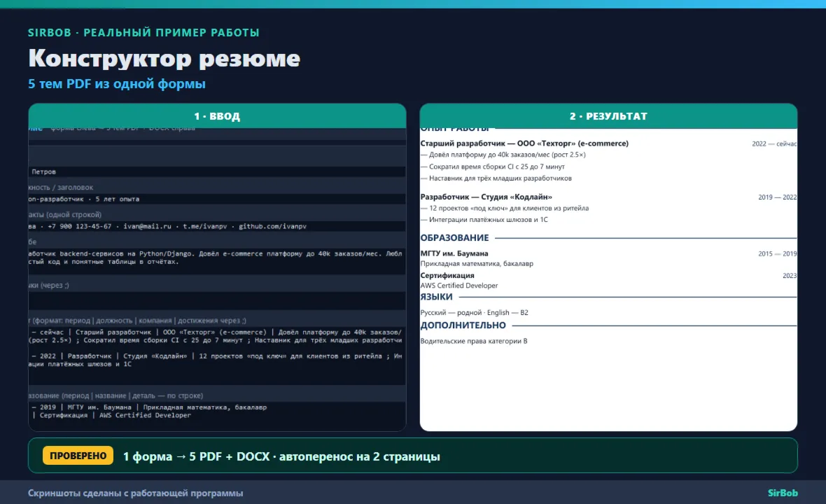826x504 pixels.
Task: Click the about field mentioning Python/Django
Action: tap(217, 261)
